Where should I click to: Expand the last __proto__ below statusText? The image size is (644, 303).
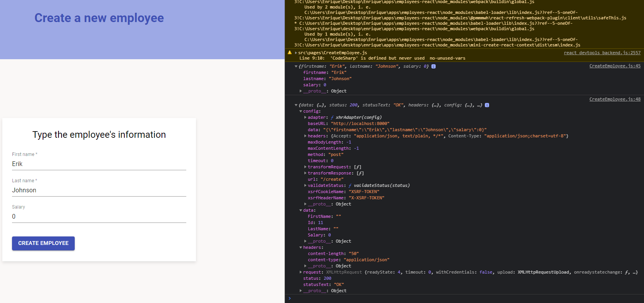click(301, 291)
